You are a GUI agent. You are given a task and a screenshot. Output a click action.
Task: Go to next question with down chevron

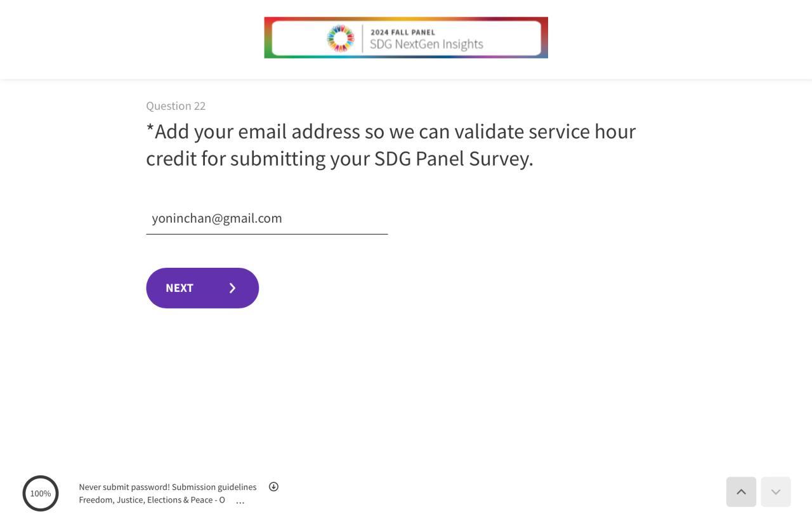click(x=775, y=492)
